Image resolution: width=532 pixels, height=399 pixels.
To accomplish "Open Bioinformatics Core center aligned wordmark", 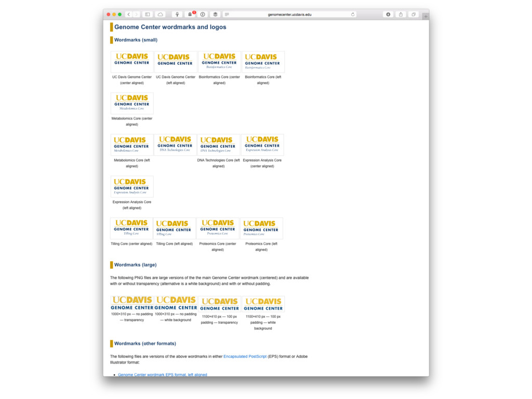I will point(219,62).
